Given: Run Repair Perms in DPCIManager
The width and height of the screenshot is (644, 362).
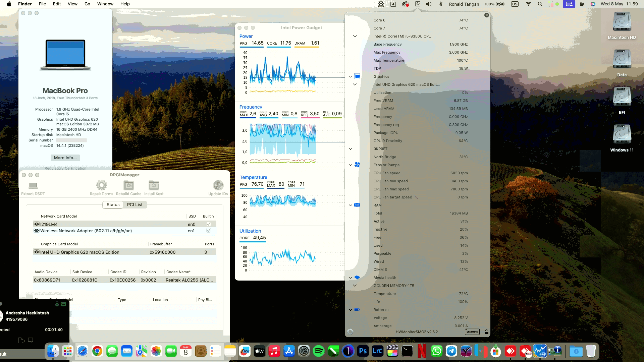Looking at the screenshot, I should [x=101, y=185].
